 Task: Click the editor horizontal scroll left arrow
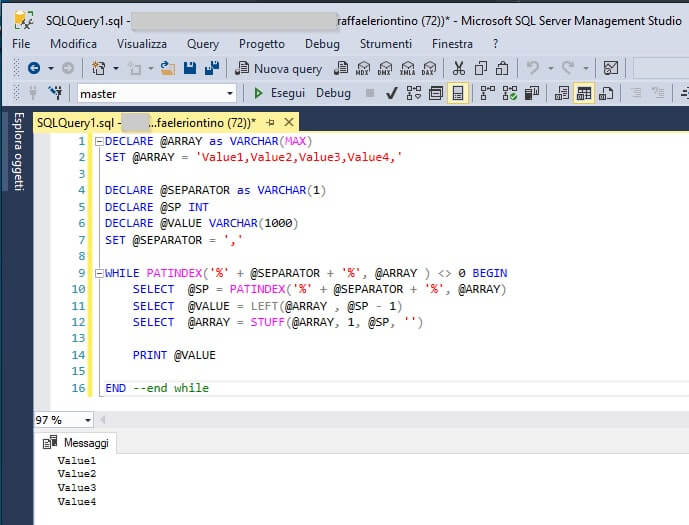tap(103, 420)
